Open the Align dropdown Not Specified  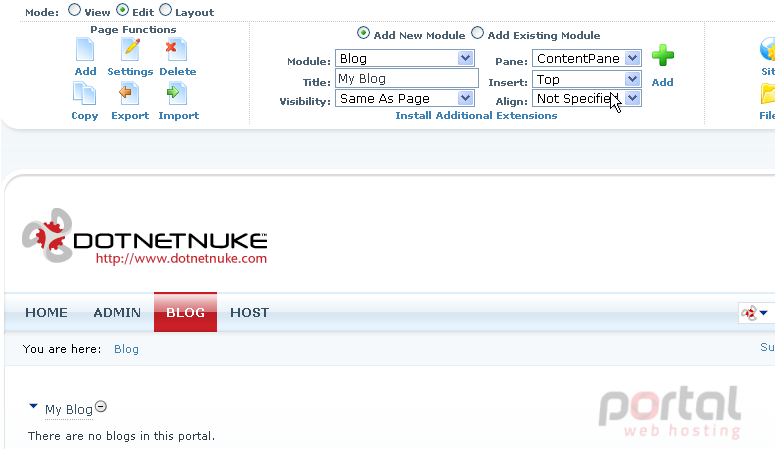tap(587, 99)
